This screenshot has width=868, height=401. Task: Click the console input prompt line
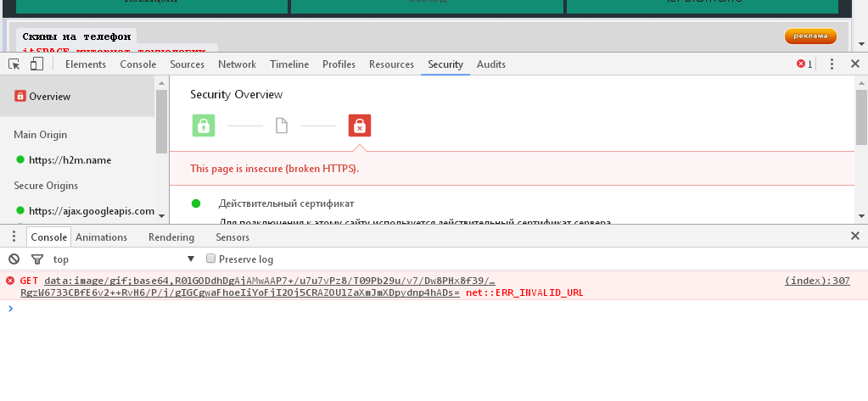pyautogui.click(x=434, y=309)
